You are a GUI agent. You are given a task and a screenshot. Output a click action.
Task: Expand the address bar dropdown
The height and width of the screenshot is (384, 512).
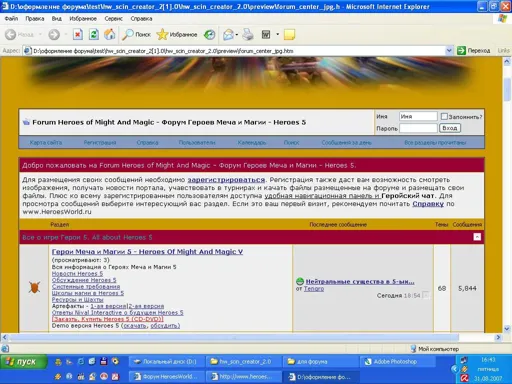coord(449,51)
